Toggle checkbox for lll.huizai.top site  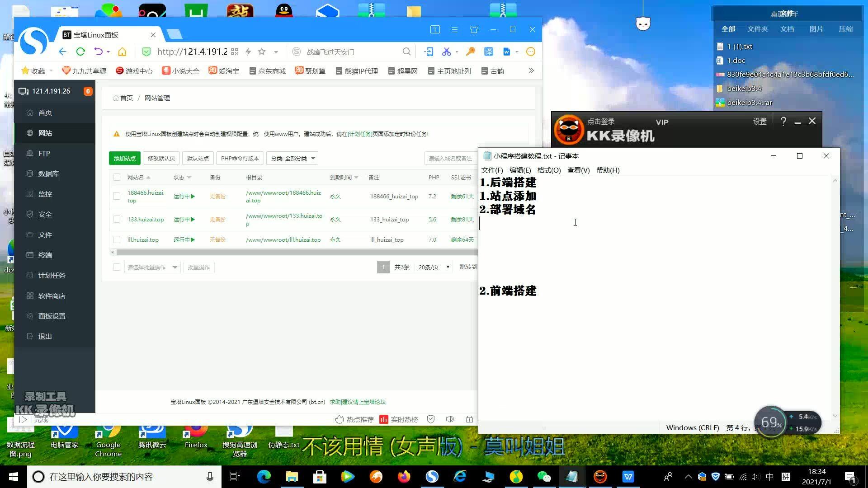(117, 239)
